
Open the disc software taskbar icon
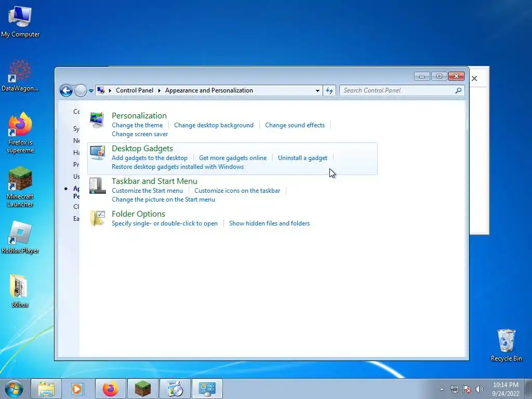click(x=175, y=389)
